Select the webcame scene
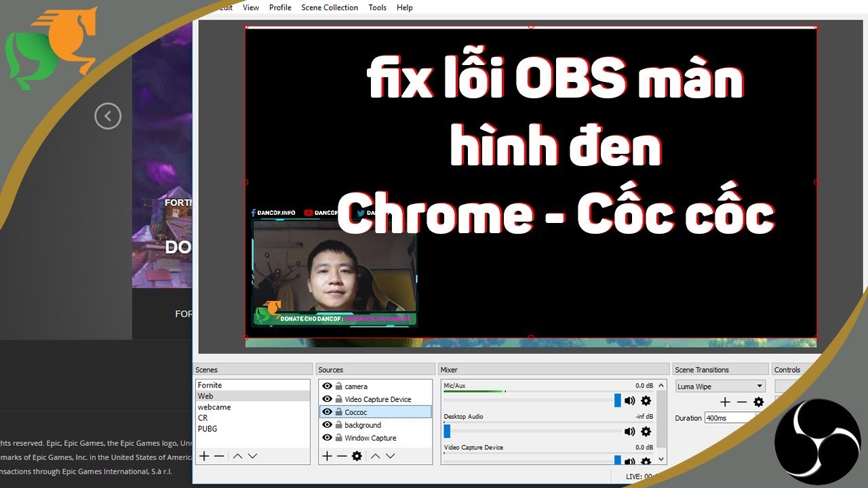Image resolution: width=868 pixels, height=488 pixels. point(252,407)
